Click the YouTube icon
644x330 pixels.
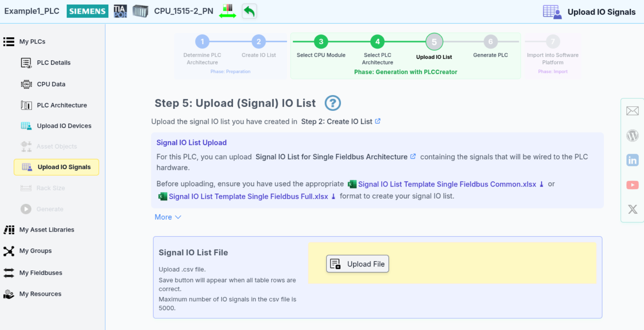(632, 185)
